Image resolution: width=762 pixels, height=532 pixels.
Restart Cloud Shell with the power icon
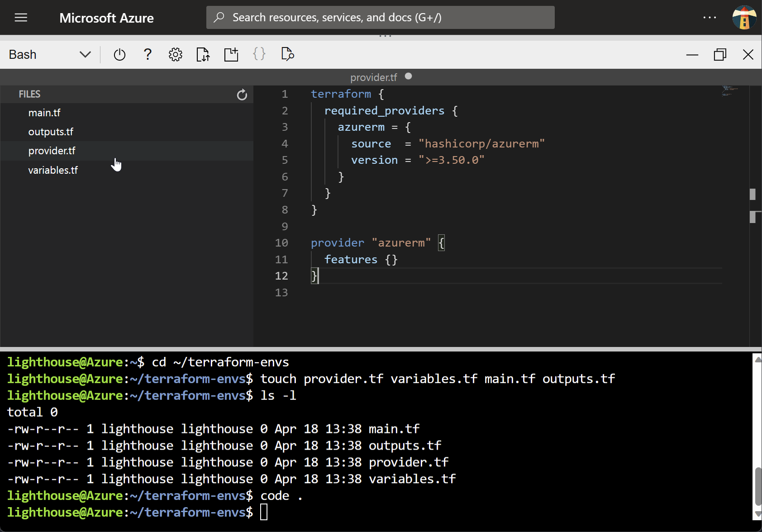[x=119, y=55]
